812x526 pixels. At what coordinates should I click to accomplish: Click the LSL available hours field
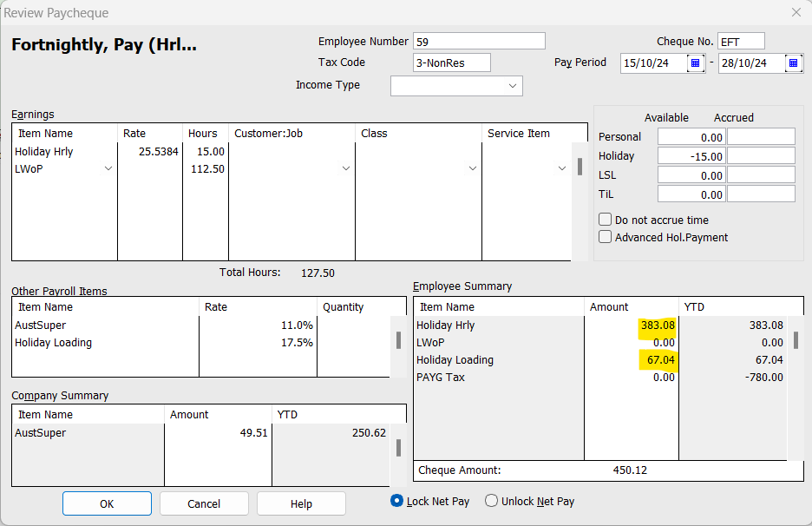click(x=692, y=175)
